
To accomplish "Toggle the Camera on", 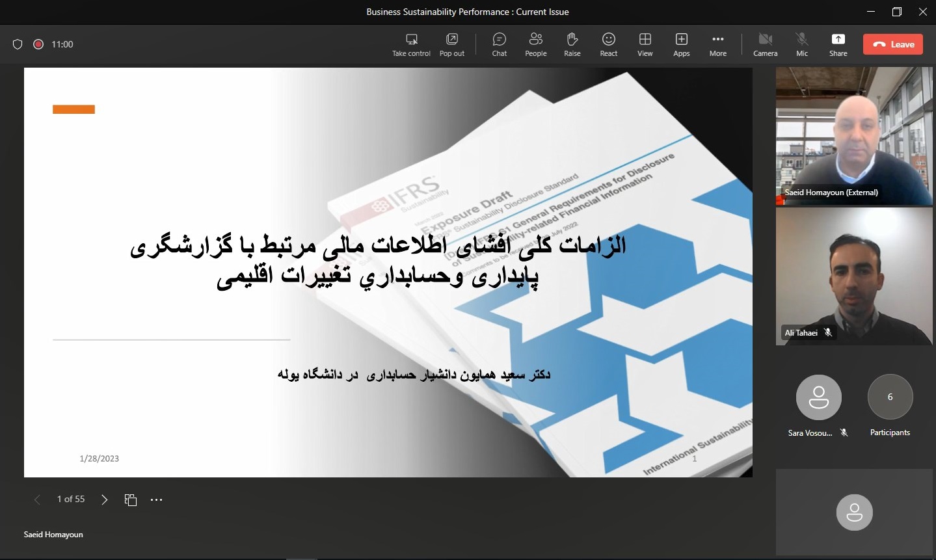I will tap(766, 45).
